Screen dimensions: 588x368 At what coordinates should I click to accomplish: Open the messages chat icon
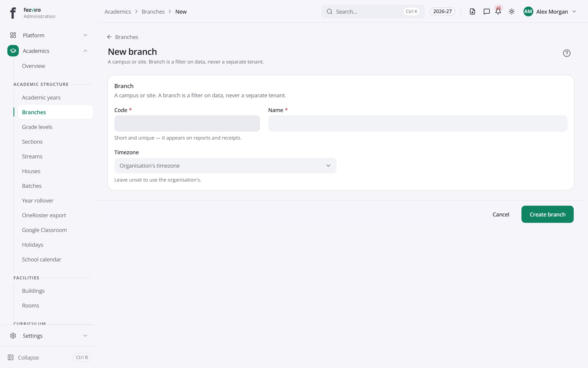pos(486,11)
